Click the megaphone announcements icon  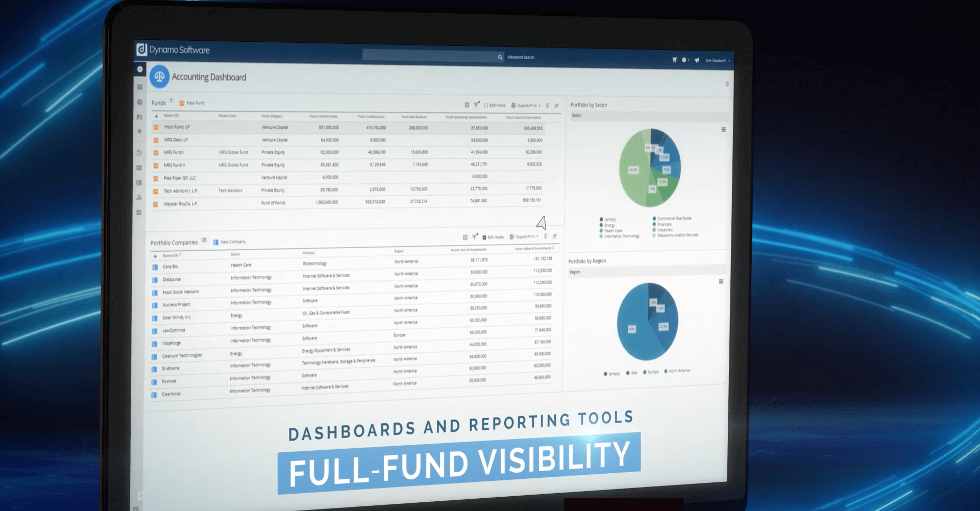pyautogui.click(x=697, y=60)
